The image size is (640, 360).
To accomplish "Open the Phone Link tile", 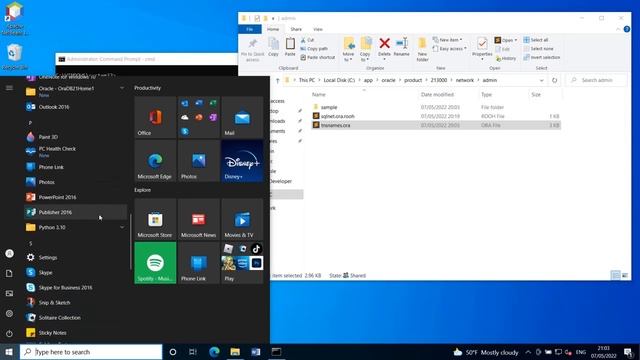I will tap(199, 263).
